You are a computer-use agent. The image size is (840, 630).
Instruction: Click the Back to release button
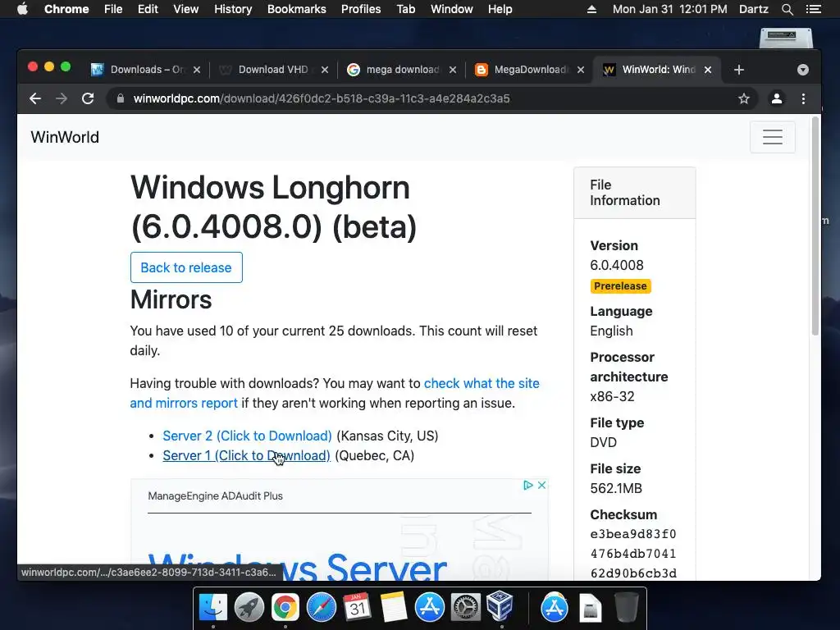click(x=186, y=267)
